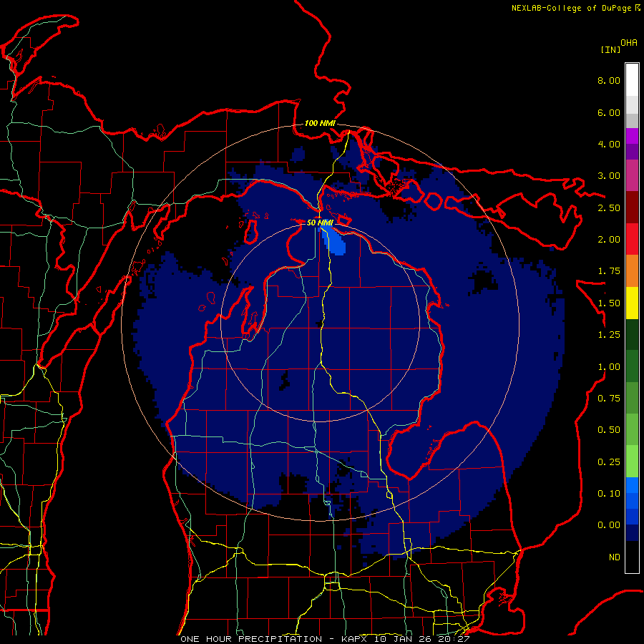
Task: Click the ND legend label
Action: (615, 557)
